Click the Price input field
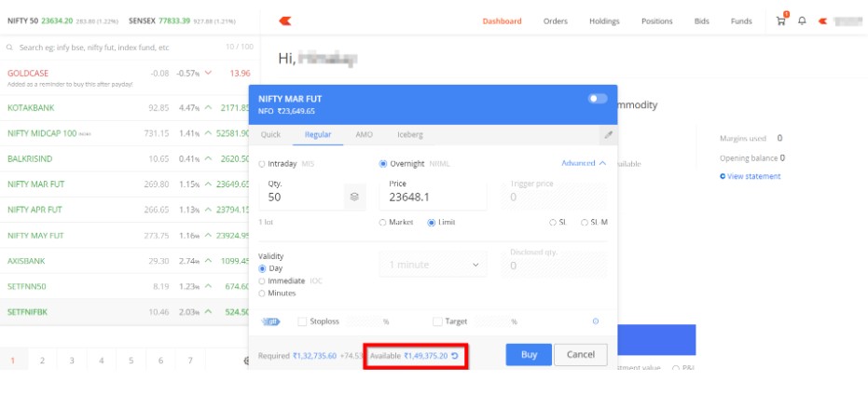The height and width of the screenshot is (396, 868). tap(433, 197)
